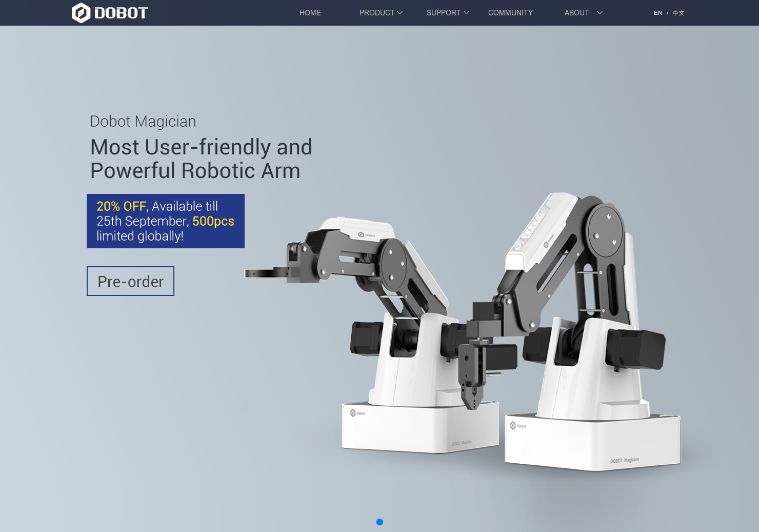Viewport: 759px width, 532px height.
Task: Switch language to 中文
Action: (x=678, y=13)
